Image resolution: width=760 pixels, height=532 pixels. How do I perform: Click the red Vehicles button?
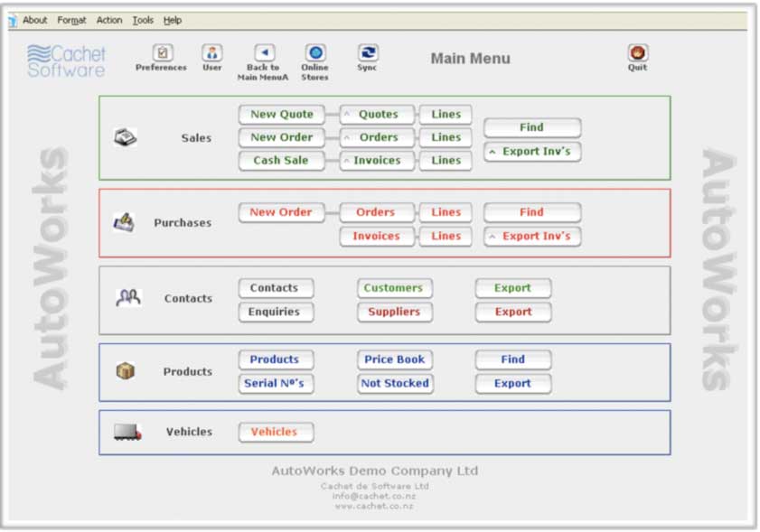(276, 432)
